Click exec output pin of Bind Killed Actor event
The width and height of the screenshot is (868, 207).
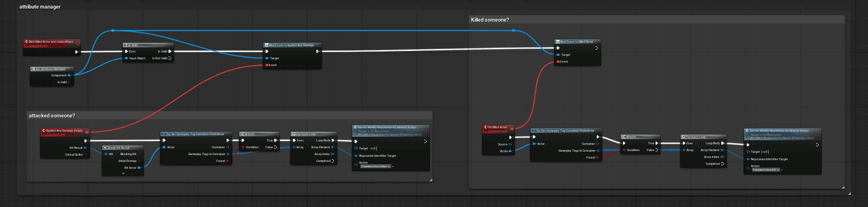coord(77,51)
